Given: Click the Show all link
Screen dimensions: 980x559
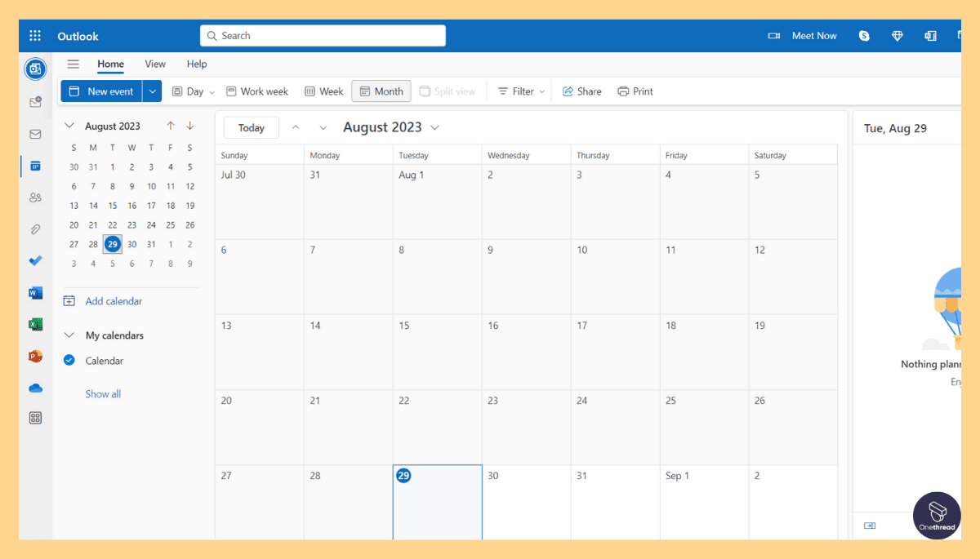Looking at the screenshot, I should coord(103,393).
